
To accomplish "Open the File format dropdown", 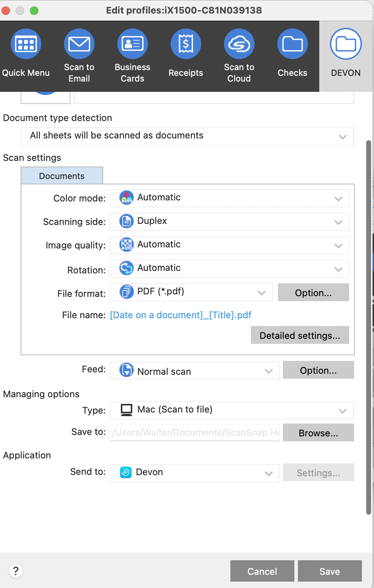I will tap(191, 292).
